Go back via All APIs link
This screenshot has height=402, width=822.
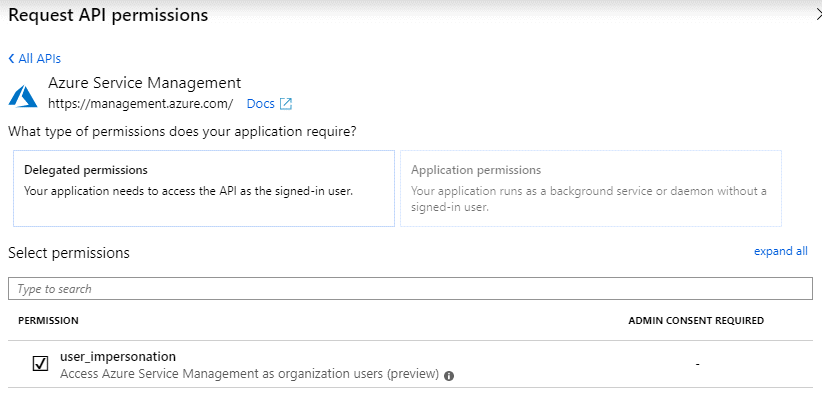pyautogui.click(x=39, y=59)
